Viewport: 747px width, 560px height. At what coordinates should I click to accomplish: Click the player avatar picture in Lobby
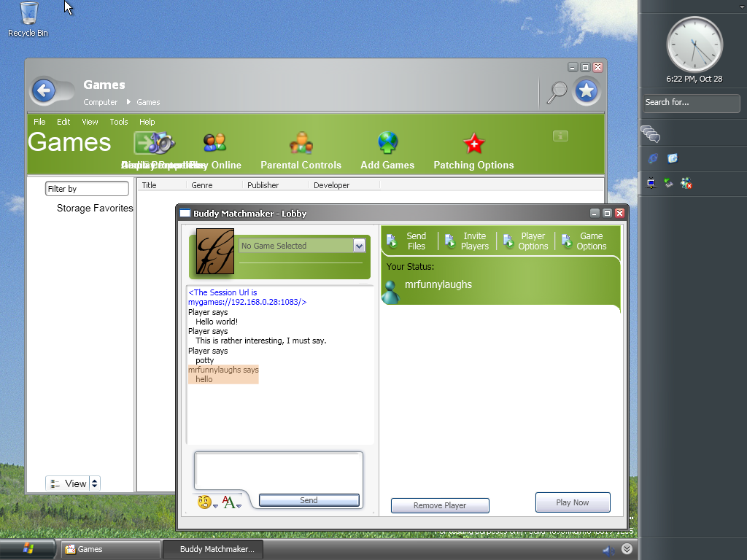coord(215,252)
